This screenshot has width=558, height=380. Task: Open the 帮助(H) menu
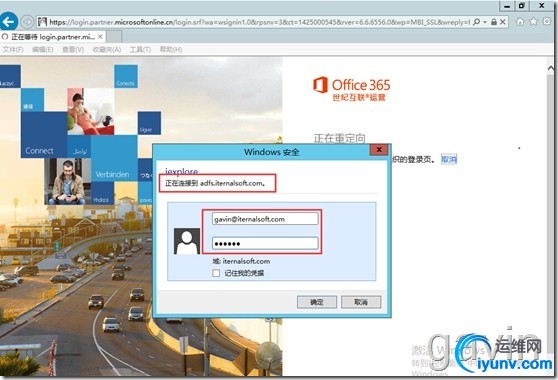coord(171,49)
